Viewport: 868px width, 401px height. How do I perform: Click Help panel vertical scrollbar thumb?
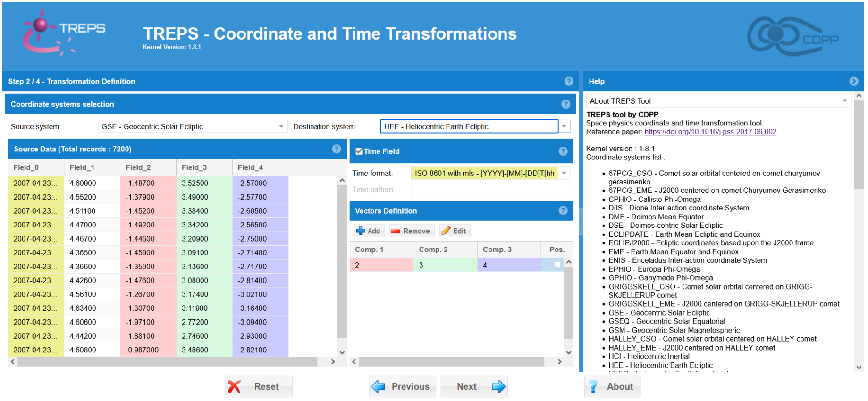click(x=859, y=144)
